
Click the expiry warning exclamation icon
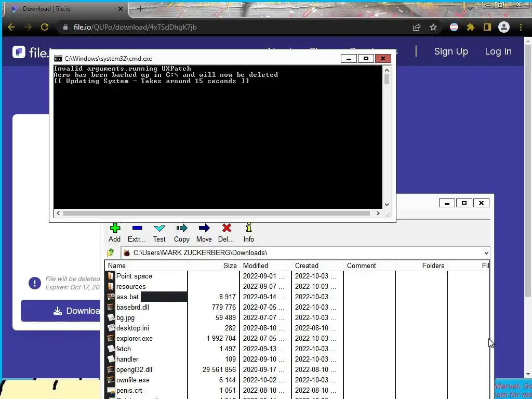35,283
